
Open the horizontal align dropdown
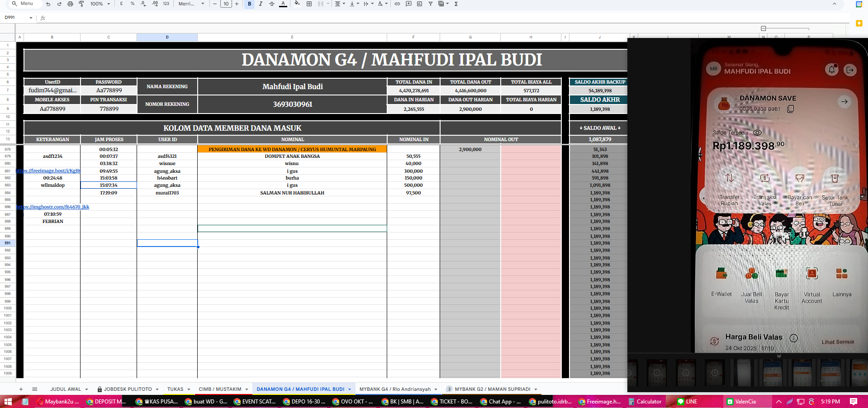coord(340,4)
